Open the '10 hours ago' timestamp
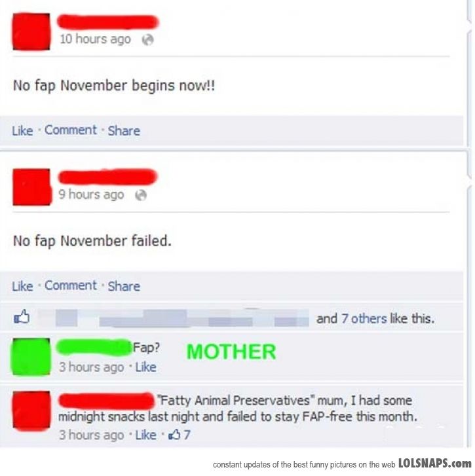Image resolution: width=475 pixels, height=476 pixels. coord(96,39)
